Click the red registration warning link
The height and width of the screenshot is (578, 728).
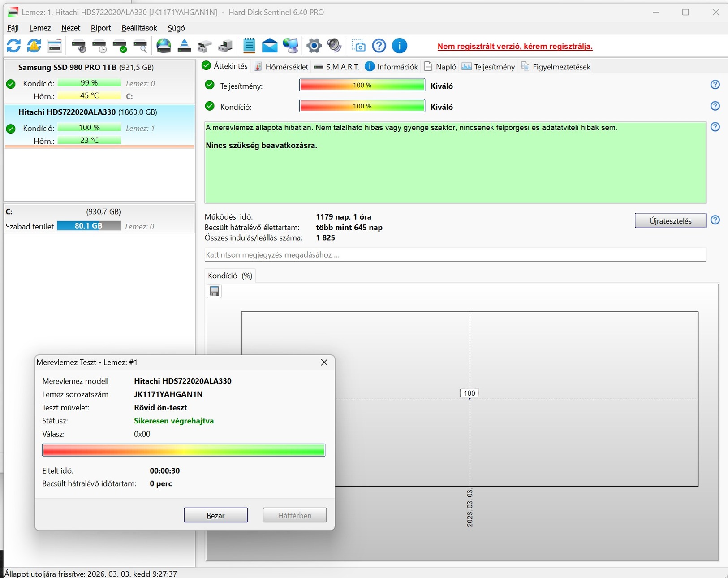pyautogui.click(x=515, y=47)
